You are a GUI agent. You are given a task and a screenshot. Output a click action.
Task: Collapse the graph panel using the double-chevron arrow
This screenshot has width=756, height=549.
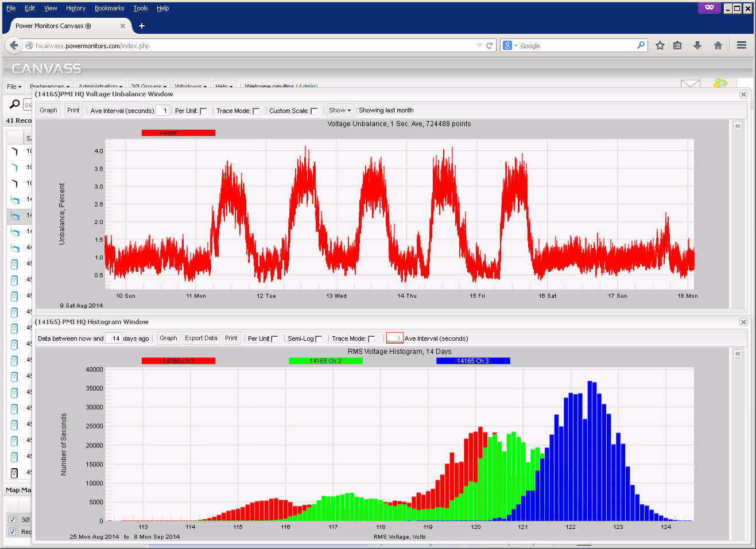[x=738, y=126]
